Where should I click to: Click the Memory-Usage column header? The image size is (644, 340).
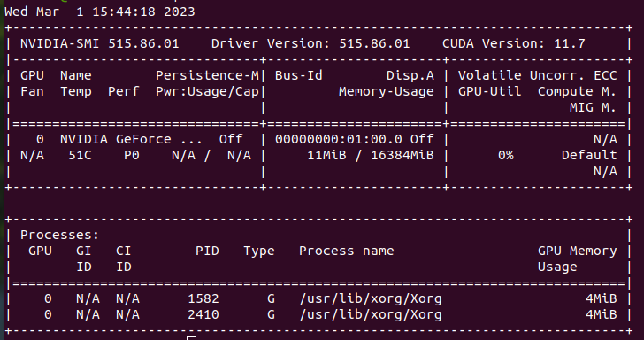point(386,92)
